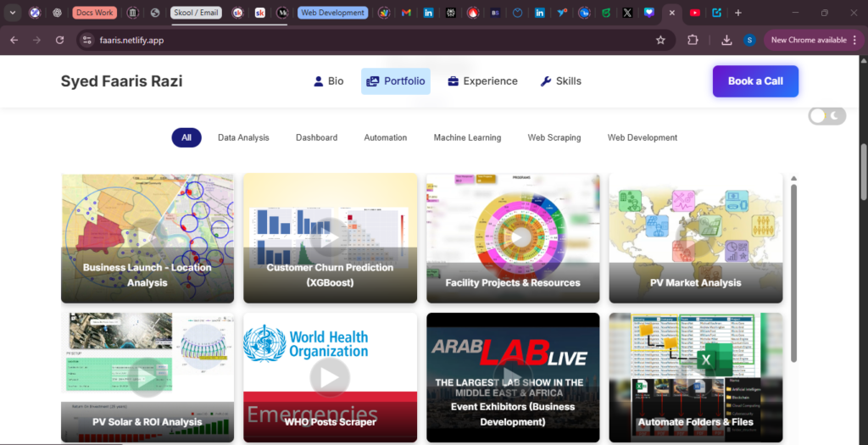View site information for faaris.netlify.app
This screenshot has width=868, height=445.
pos(87,40)
